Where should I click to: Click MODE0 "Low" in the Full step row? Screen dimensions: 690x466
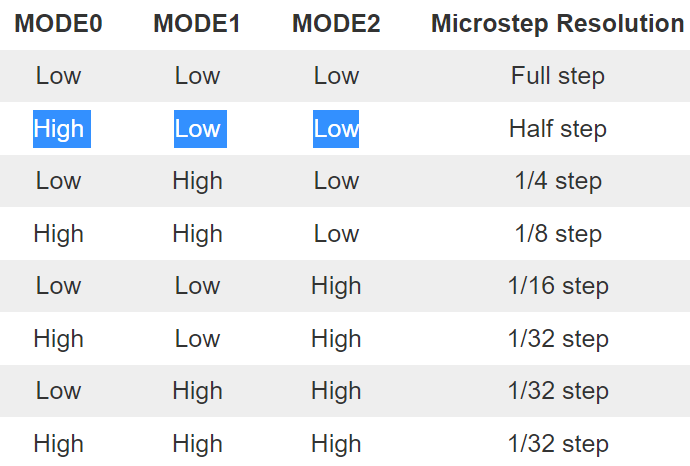click(x=58, y=76)
